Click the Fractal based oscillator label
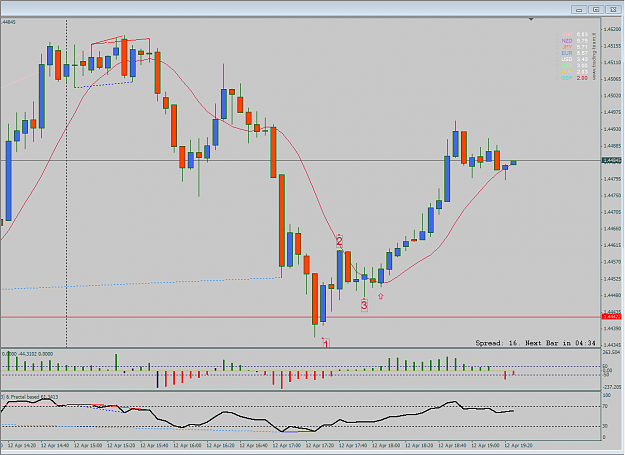The image size is (625, 455). point(30,397)
